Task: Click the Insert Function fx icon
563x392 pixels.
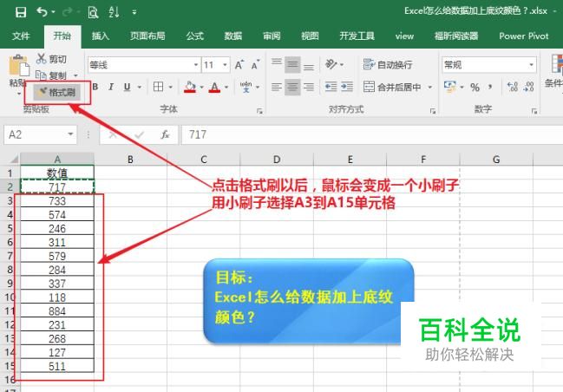Action: pyautogui.click(x=165, y=135)
